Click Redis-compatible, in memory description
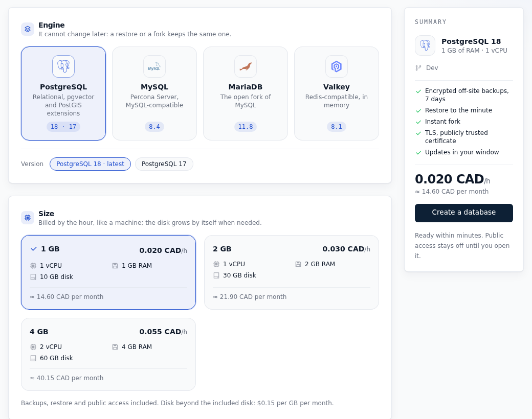Screen dimensions: 532x419 [x=336, y=101]
